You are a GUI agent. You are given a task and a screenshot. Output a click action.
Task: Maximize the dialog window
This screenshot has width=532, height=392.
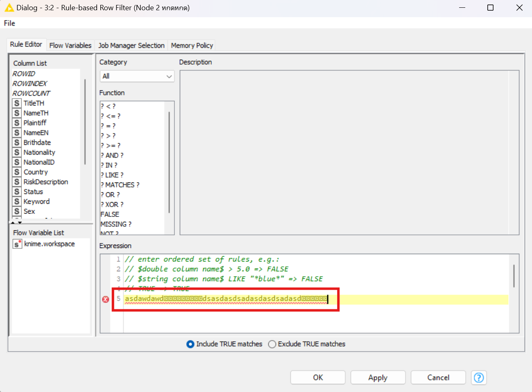point(490,7)
